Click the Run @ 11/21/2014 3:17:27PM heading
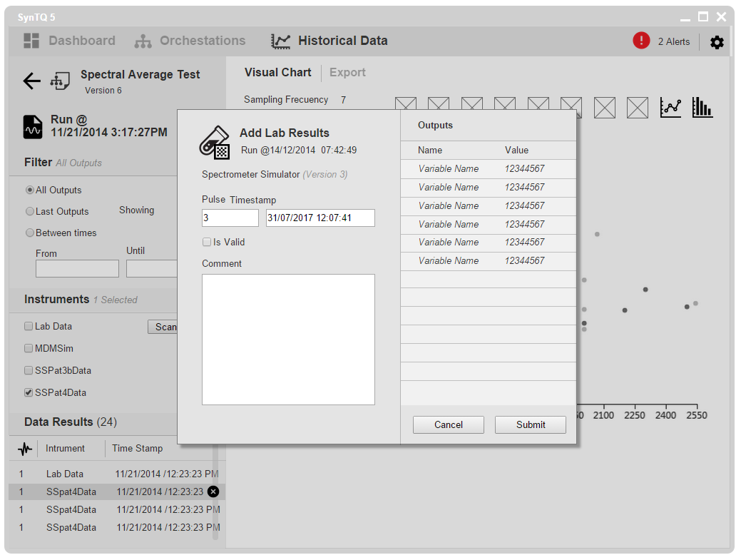 [109, 126]
